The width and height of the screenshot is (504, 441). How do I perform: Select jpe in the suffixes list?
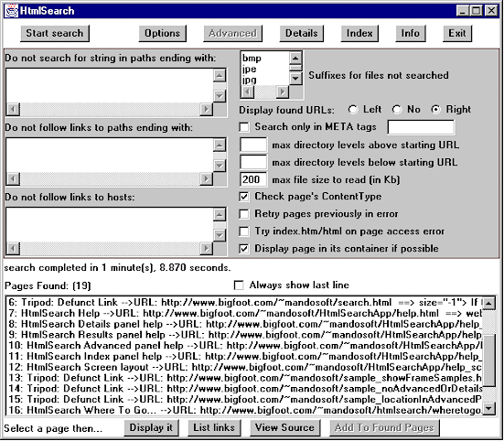pyautogui.click(x=265, y=69)
